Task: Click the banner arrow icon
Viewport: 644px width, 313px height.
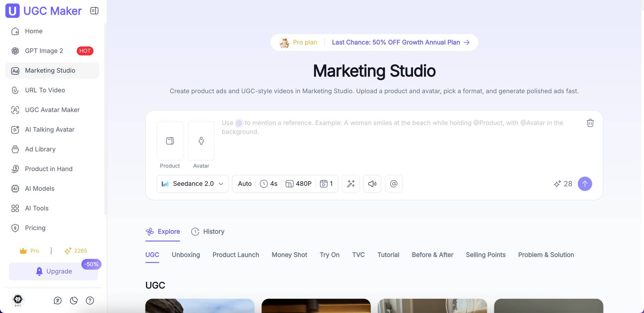Action: pyautogui.click(x=467, y=43)
